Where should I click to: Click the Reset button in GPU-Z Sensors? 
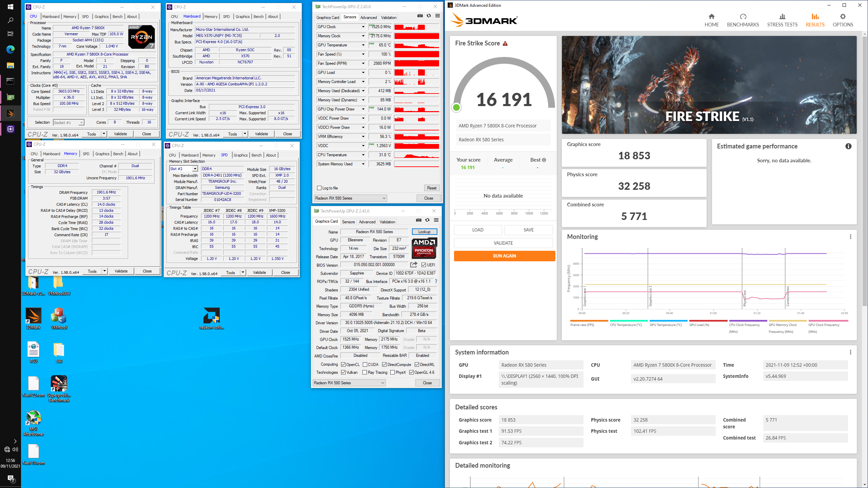(432, 188)
